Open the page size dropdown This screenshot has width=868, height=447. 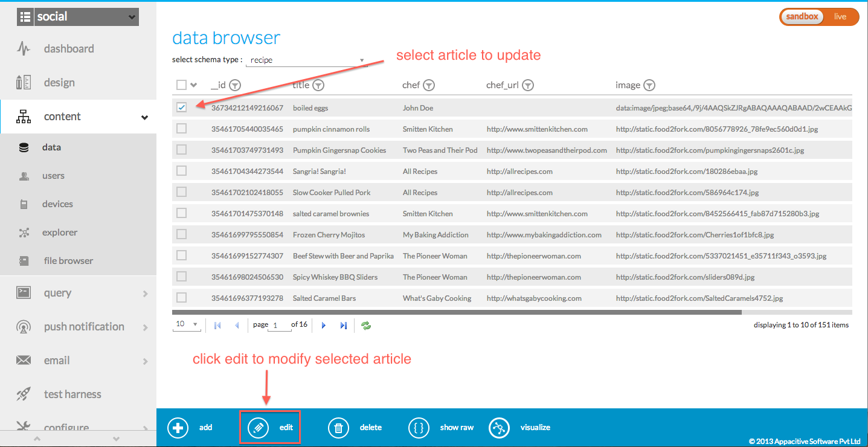point(187,325)
